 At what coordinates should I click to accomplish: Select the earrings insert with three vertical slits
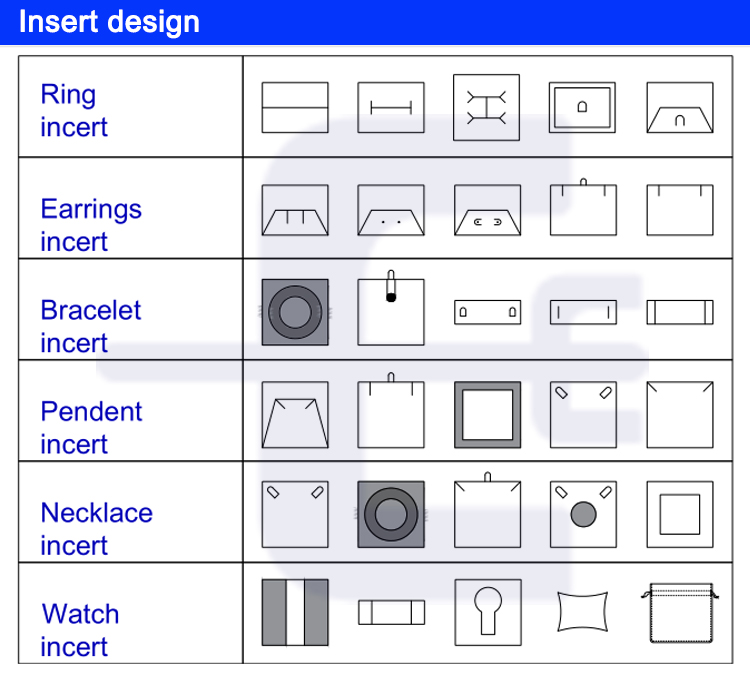[295, 209]
